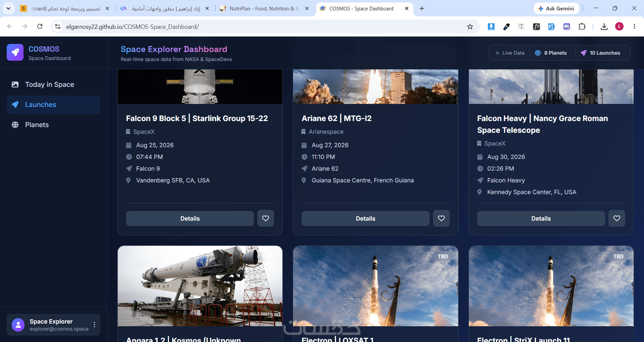Click the Space Explorer user avatar
This screenshot has width=644, height=342.
point(18,325)
